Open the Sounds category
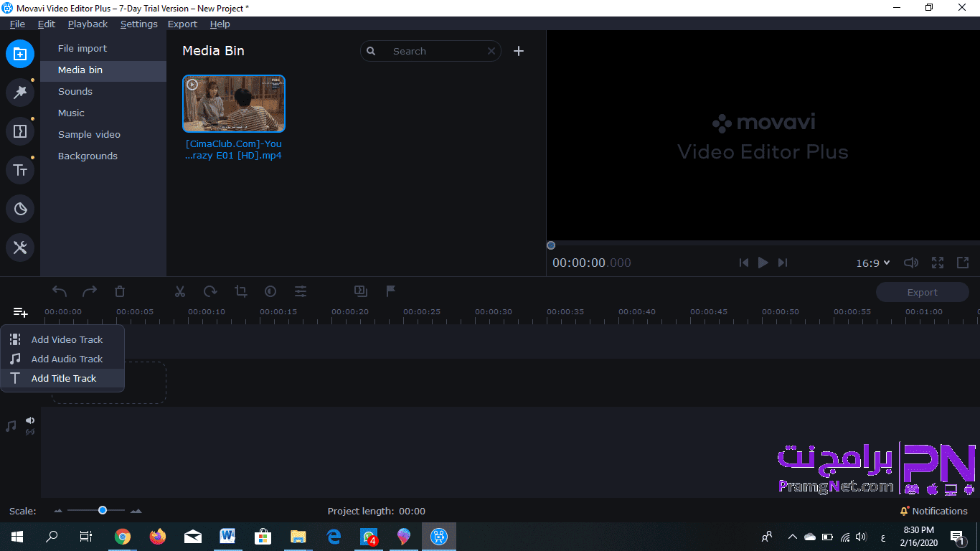 [103, 92]
